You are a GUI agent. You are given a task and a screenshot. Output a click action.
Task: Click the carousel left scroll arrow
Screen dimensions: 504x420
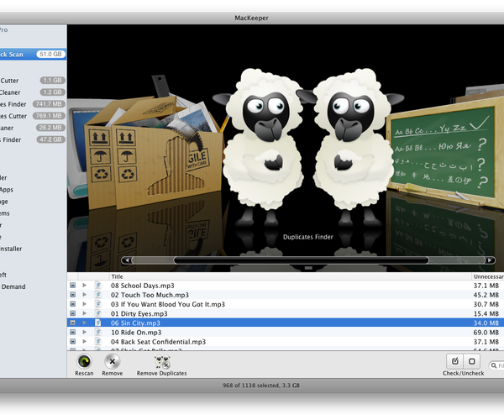click(x=128, y=260)
